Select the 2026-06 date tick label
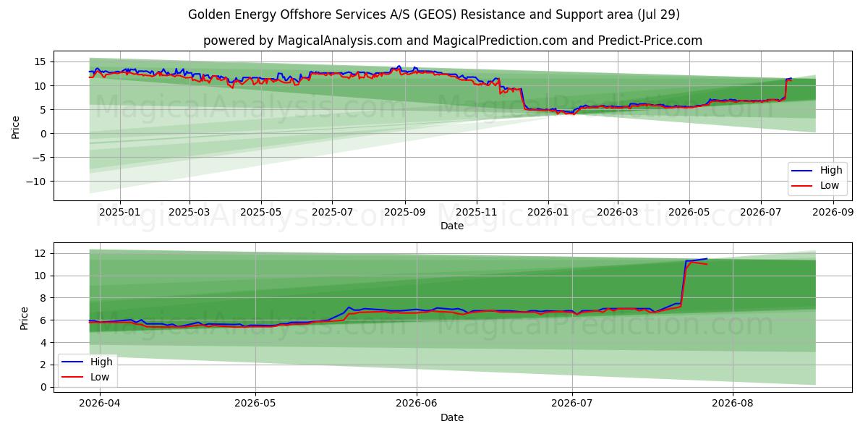The image size is (868, 434). 417,403
